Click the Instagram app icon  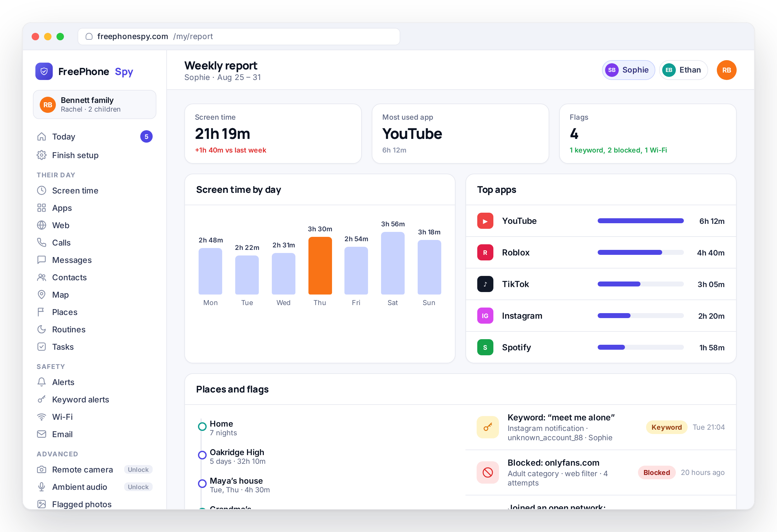pos(485,316)
